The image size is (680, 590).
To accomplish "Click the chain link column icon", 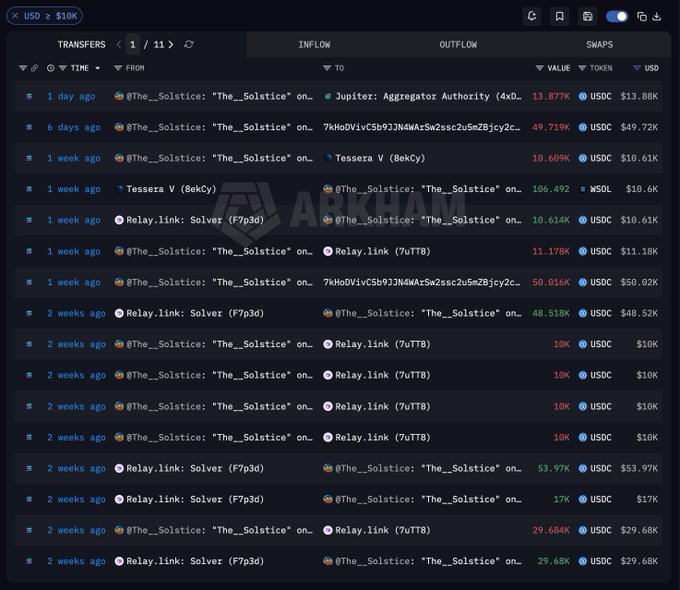I will click(x=34, y=68).
